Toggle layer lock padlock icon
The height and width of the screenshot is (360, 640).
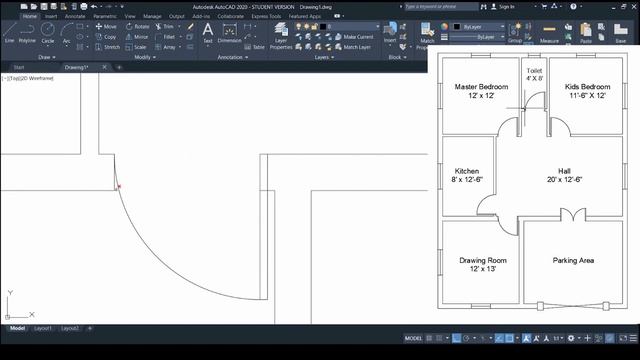[x=314, y=27]
